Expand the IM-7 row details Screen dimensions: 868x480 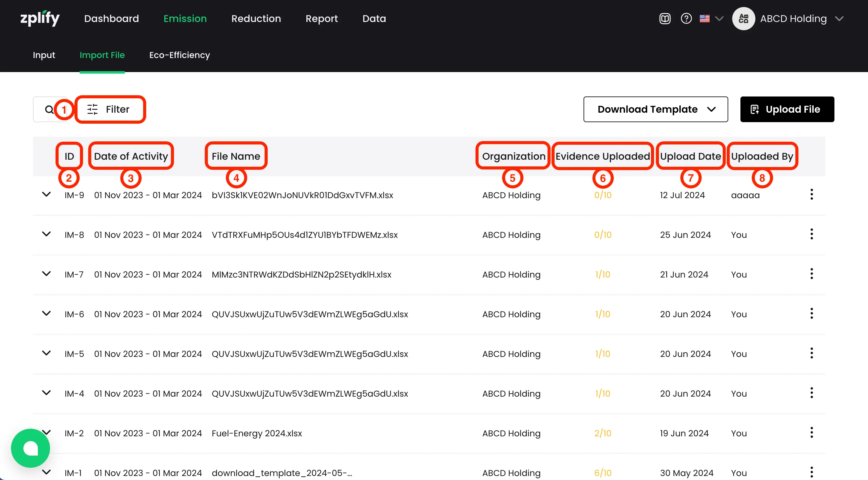46,274
